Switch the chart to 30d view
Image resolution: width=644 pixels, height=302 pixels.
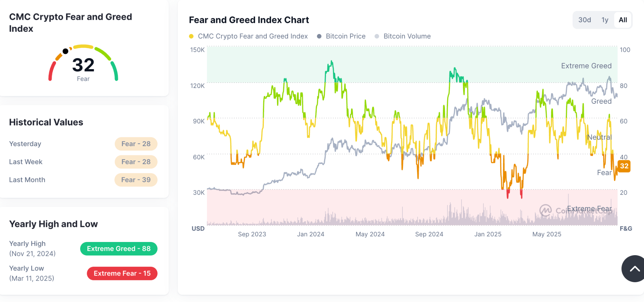(585, 19)
